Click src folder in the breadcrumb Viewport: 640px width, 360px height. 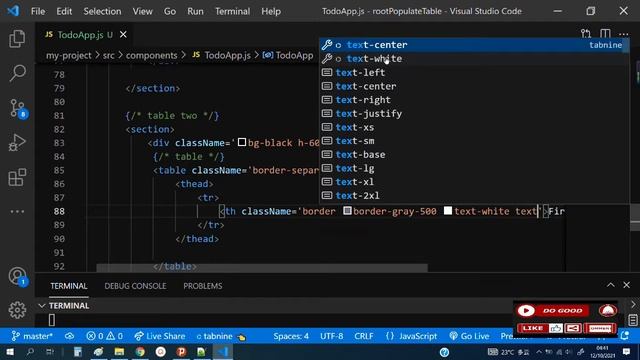[x=109, y=55]
